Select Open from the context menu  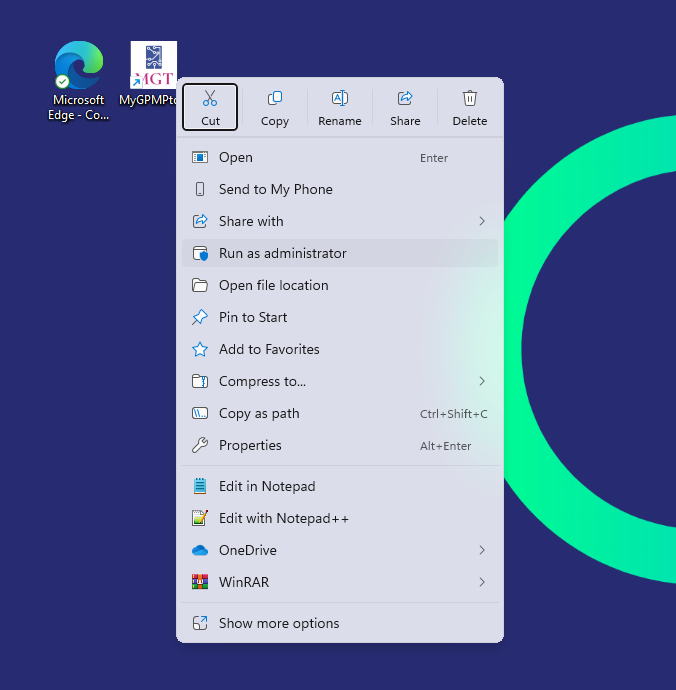(236, 157)
